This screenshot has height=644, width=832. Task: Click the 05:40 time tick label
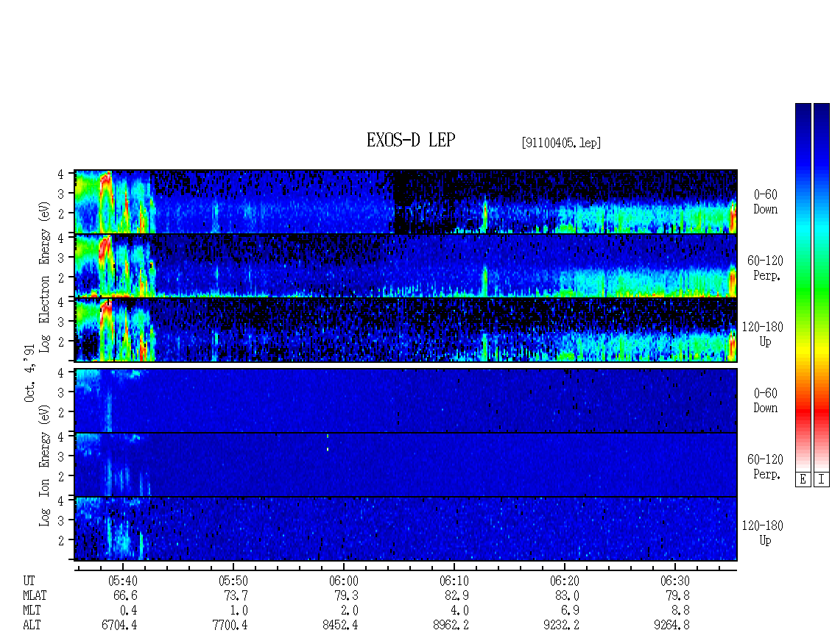click(x=123, y=581)
